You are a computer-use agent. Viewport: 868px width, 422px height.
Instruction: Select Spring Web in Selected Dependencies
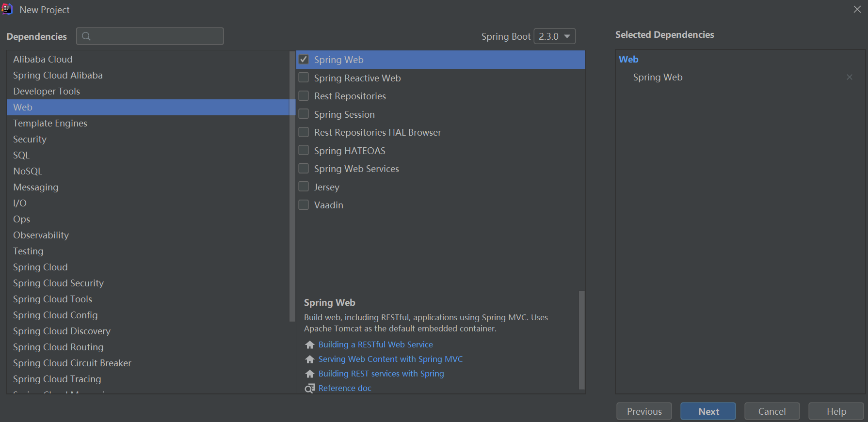658,77
